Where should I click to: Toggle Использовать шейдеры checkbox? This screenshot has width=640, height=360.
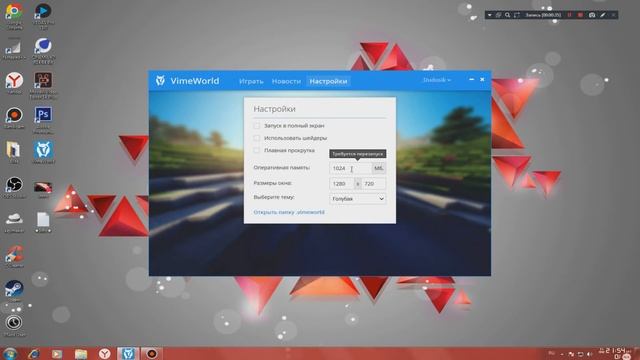point(256,138)
